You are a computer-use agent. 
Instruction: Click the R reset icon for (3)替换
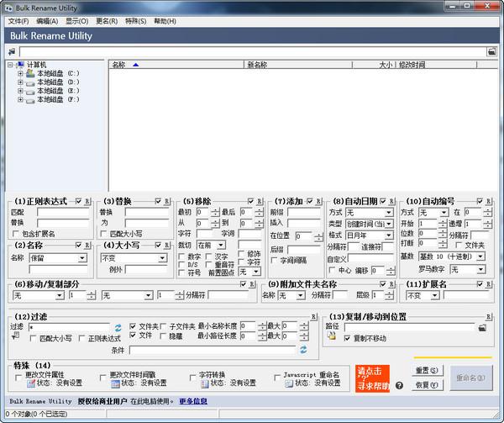167,201
